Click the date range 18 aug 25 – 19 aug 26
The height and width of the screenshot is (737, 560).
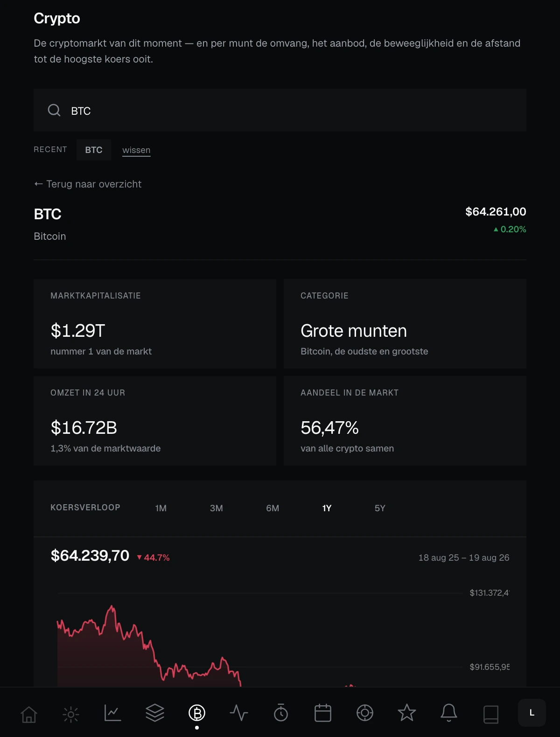(x=464, y=557)
